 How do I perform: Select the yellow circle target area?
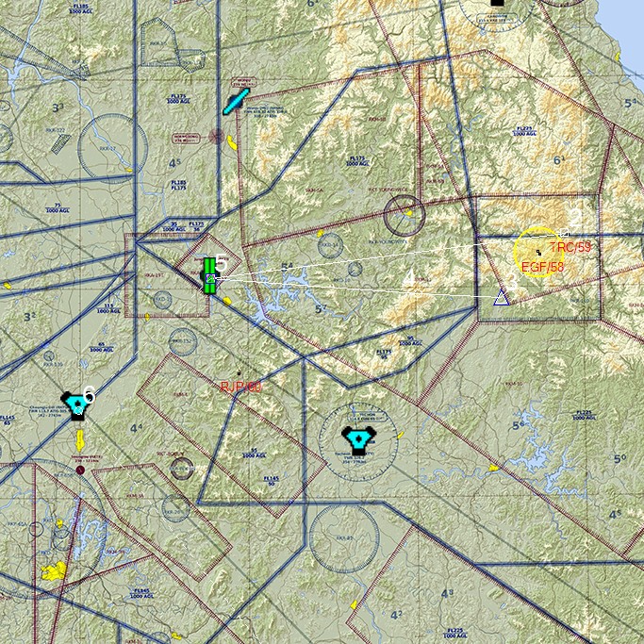tap(538, 252)
